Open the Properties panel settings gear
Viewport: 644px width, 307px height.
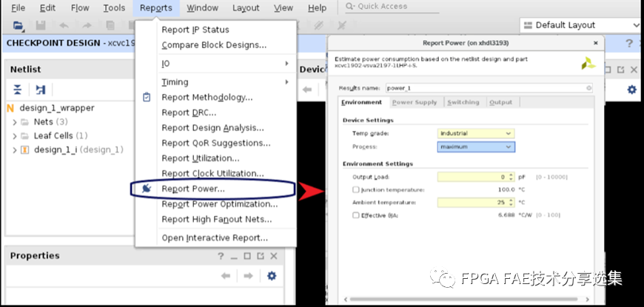point(271,276)
